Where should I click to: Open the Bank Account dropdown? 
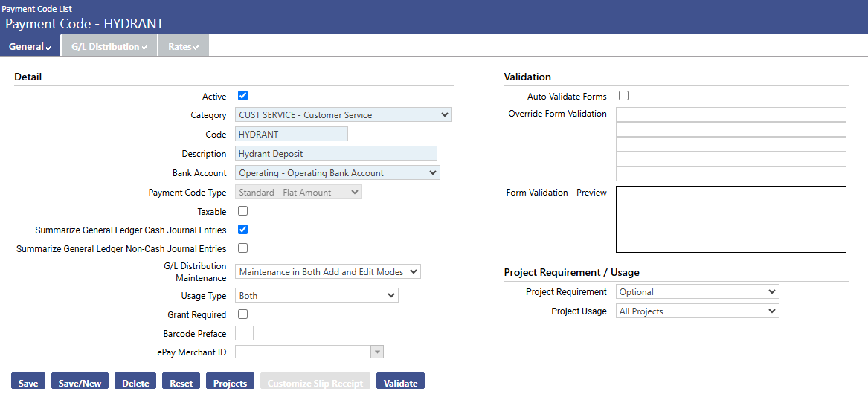tap(338, 172)
